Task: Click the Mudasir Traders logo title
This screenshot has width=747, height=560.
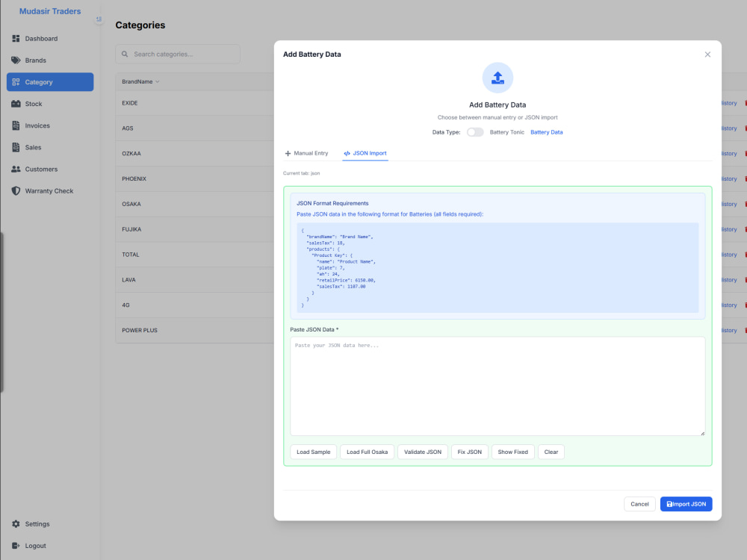Action: [x=50, y=11]
